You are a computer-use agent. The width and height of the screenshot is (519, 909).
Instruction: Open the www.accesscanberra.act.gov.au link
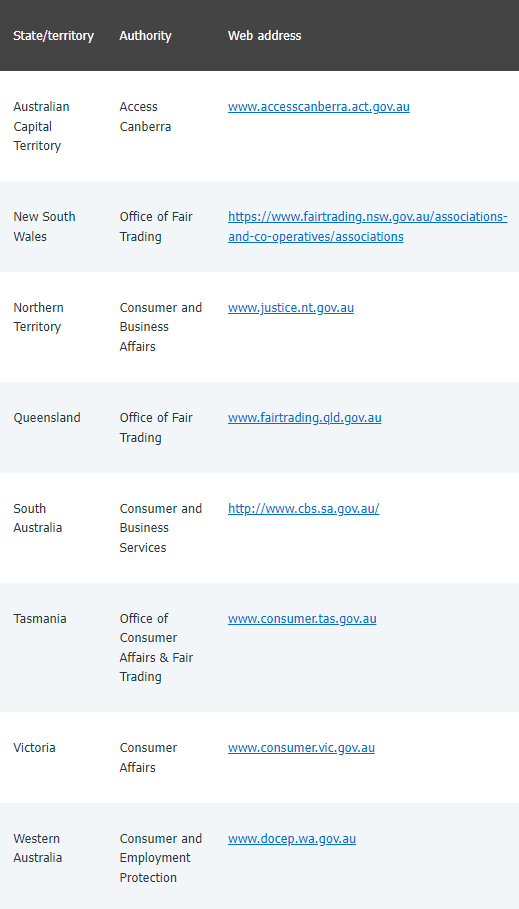pos(318,107)
